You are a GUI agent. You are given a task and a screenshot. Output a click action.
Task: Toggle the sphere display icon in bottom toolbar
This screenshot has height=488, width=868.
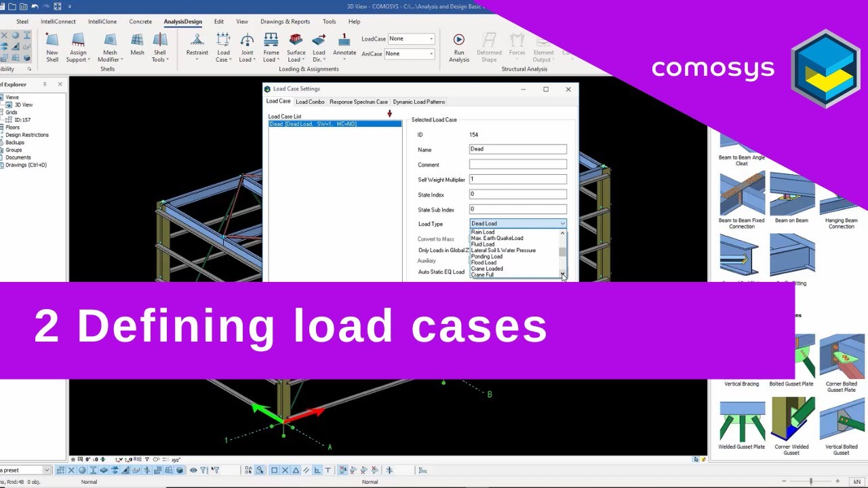pos(82,470)
